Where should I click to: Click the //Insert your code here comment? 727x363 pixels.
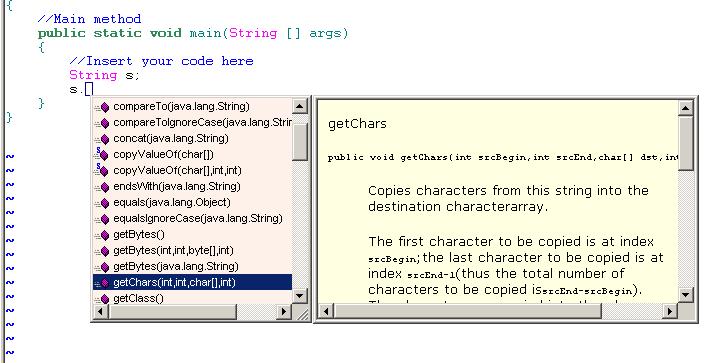pyautogui.click(x=161, y=61)
